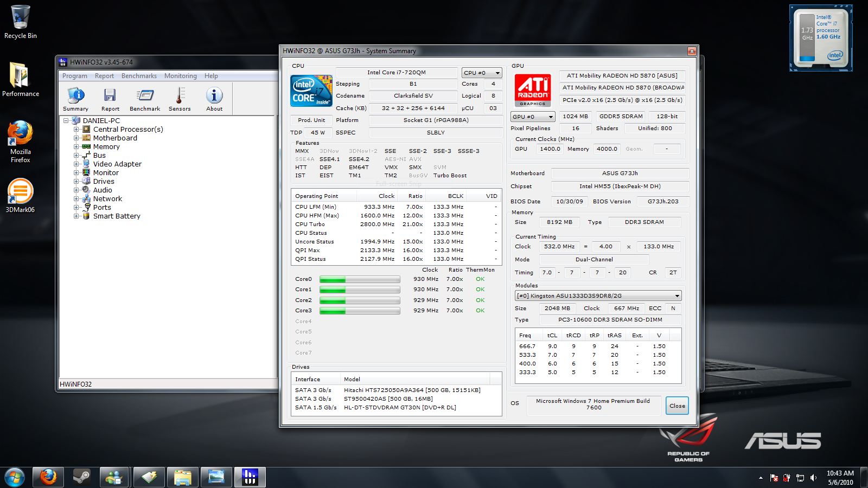Click the Core1 load bar
This screenshot has height=488, width=868.
[x=360, y=290]
